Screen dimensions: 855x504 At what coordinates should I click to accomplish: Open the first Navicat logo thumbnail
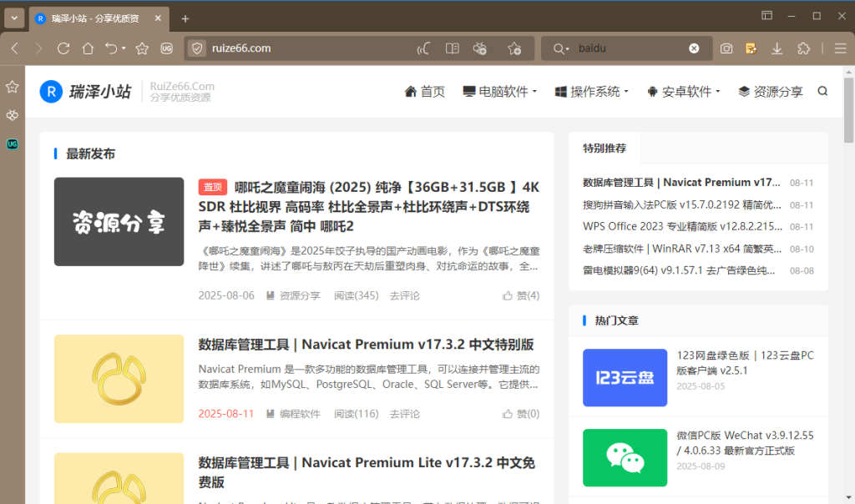pyautogui.click(x=119, y=379)
